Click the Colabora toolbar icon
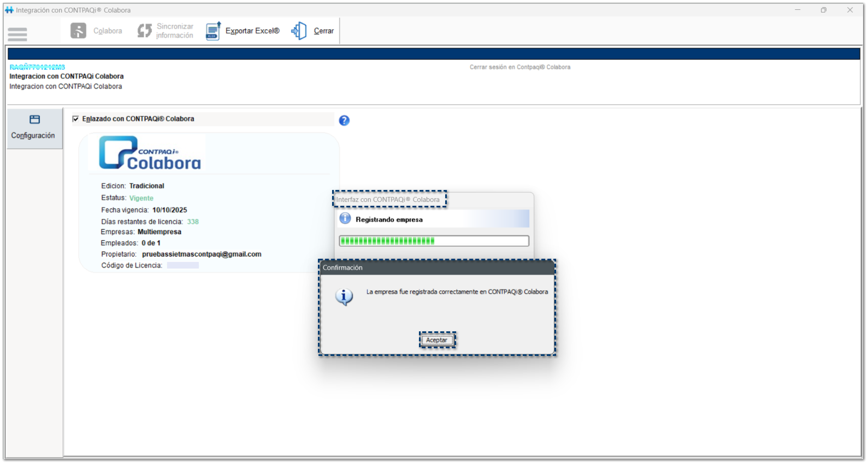The height and width of the screenshot is (464, 868). point(78,31)
